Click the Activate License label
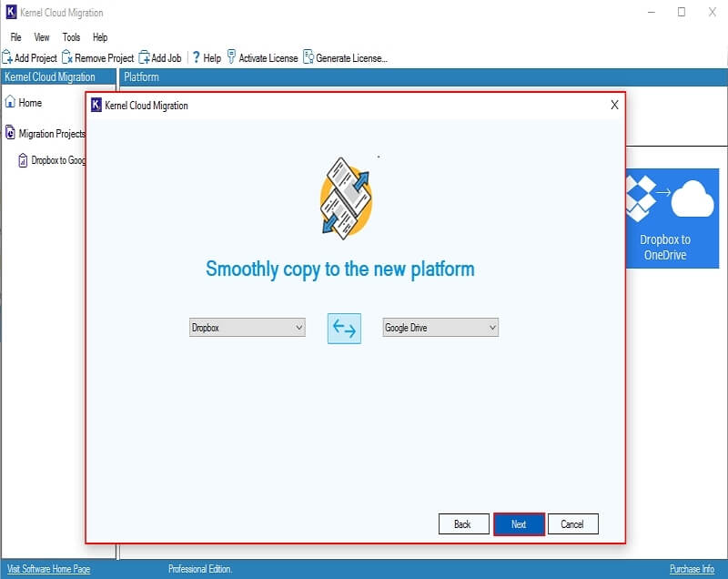 pos(268,58)
